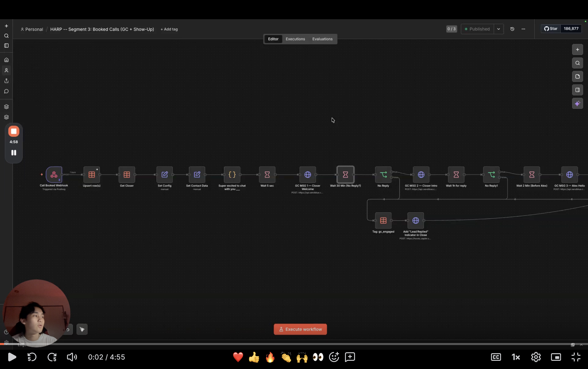Viewport: 588px width, 369px height.
Task: Stop the screen recording red button
Action: [14, 131]
